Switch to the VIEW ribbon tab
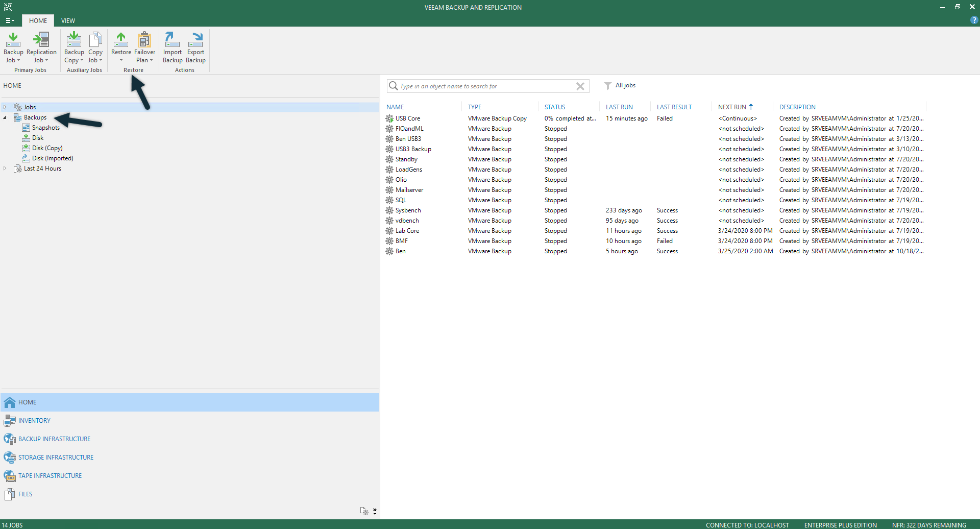Screen dimensions: 980x529 (x=68, y=21)
